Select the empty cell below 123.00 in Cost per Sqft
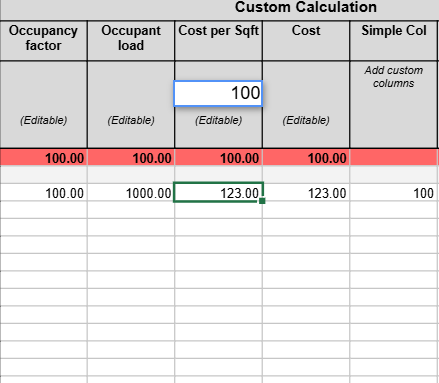Screen dimensions: 439x383 pos(218,210)
